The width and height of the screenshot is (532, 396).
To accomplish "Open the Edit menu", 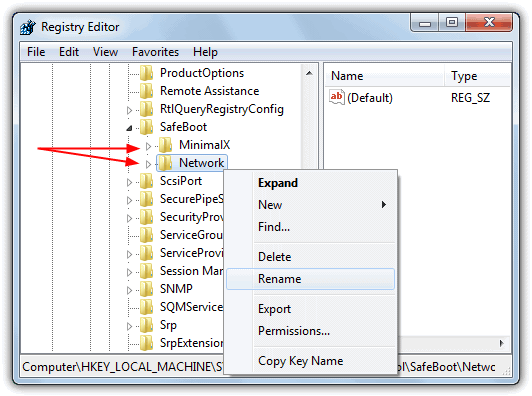I will [x=69, y=52].
